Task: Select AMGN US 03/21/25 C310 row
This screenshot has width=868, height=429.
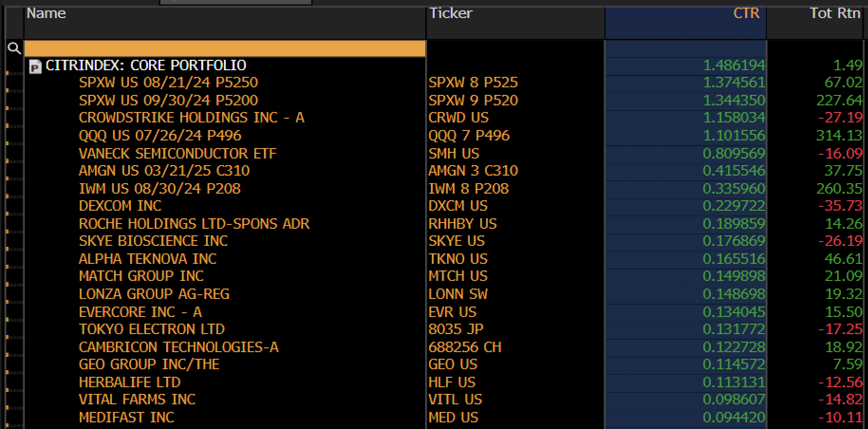Action: coord(164,171)
